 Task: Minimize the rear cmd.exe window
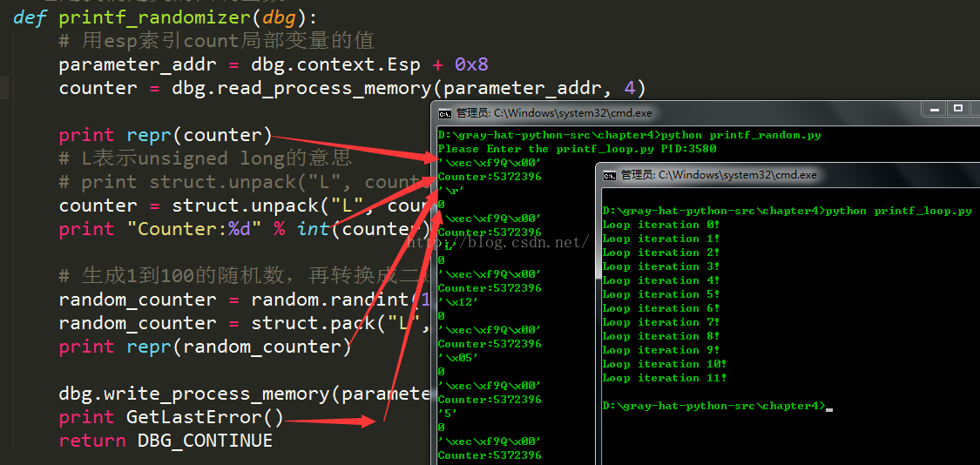tap(936, 109)
